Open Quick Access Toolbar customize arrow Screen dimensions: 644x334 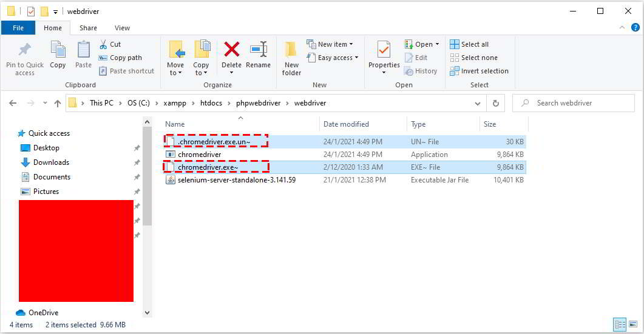click(55, 12)
